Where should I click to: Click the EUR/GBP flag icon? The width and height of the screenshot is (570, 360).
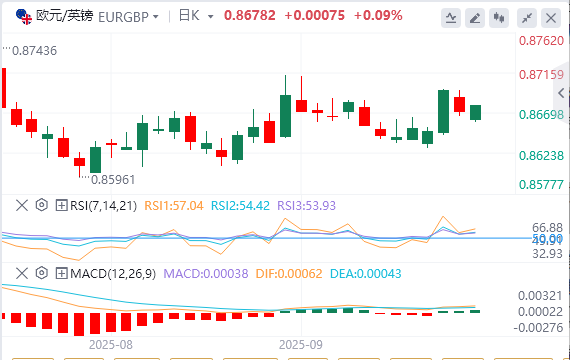coord(24,16)
